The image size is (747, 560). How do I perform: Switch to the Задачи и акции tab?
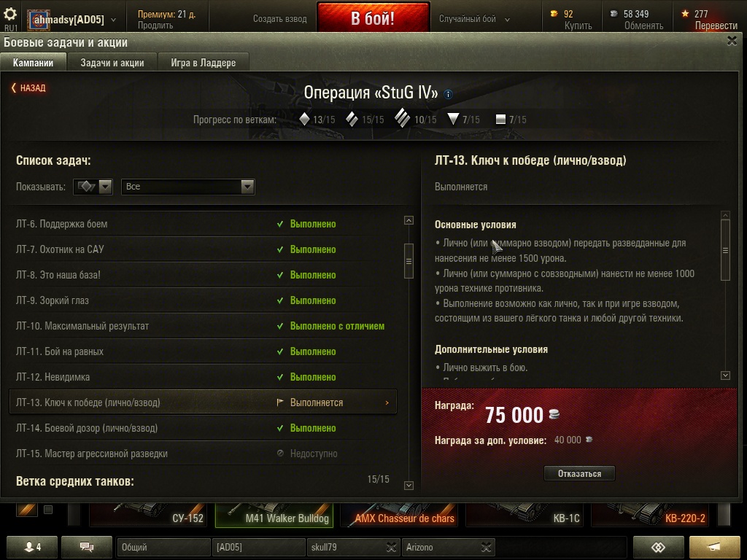coord(112,63)
